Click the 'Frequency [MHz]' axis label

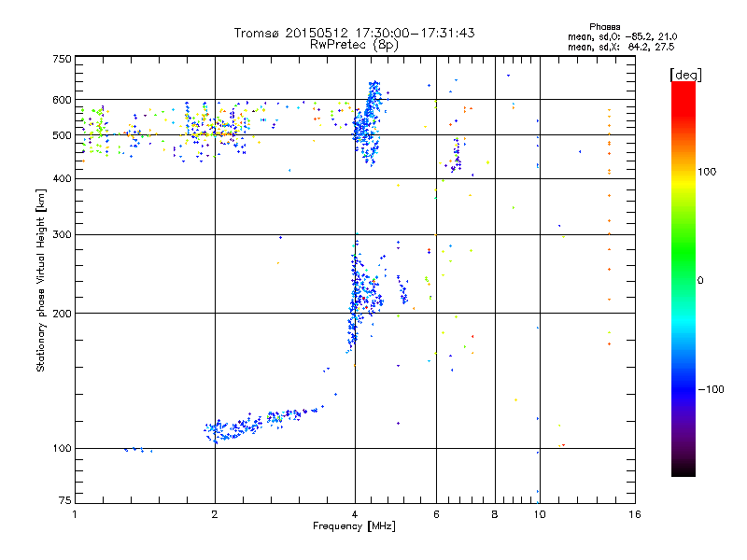click(354, 526)
